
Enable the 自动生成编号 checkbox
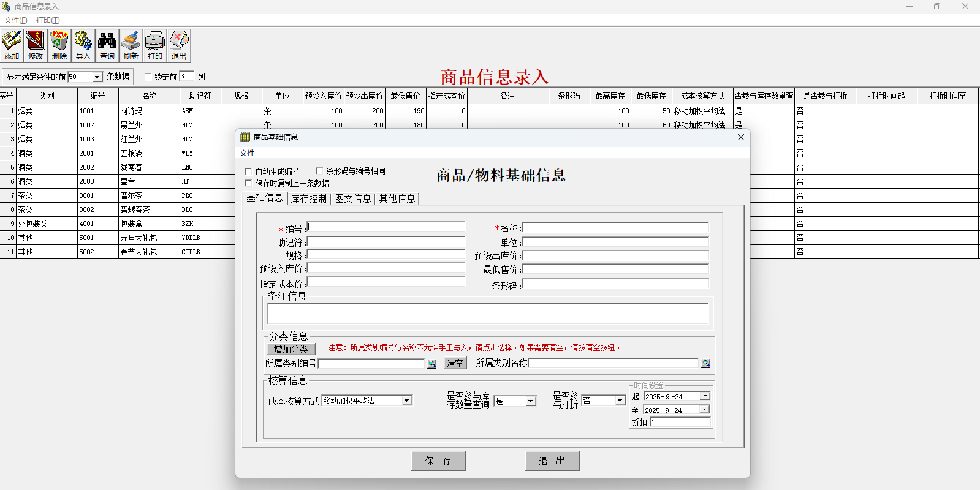[x=248, y=171]
